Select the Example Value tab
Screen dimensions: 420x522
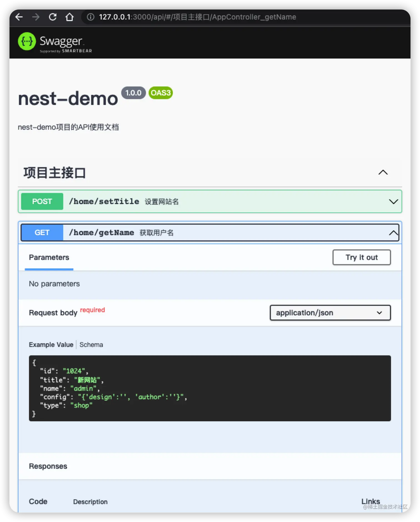tap(51, 345)
